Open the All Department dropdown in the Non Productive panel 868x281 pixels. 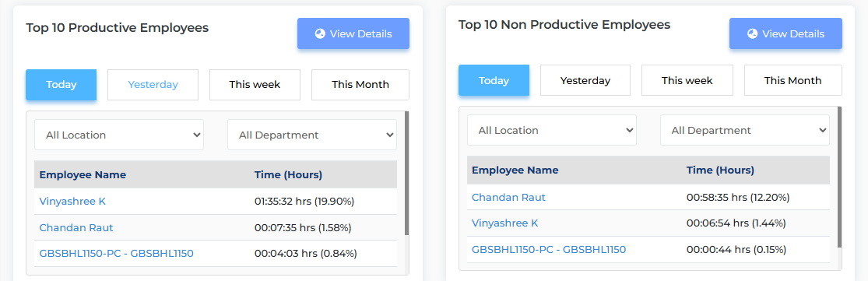point(744,131)
